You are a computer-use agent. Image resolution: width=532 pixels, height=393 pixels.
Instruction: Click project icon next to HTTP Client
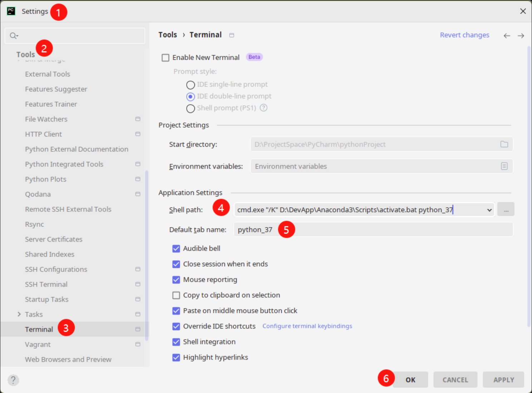tap(138, 134)
